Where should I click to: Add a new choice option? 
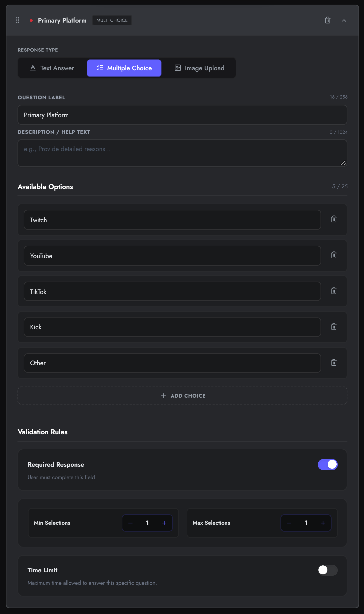pyautogui.click(x=182, y=396)
